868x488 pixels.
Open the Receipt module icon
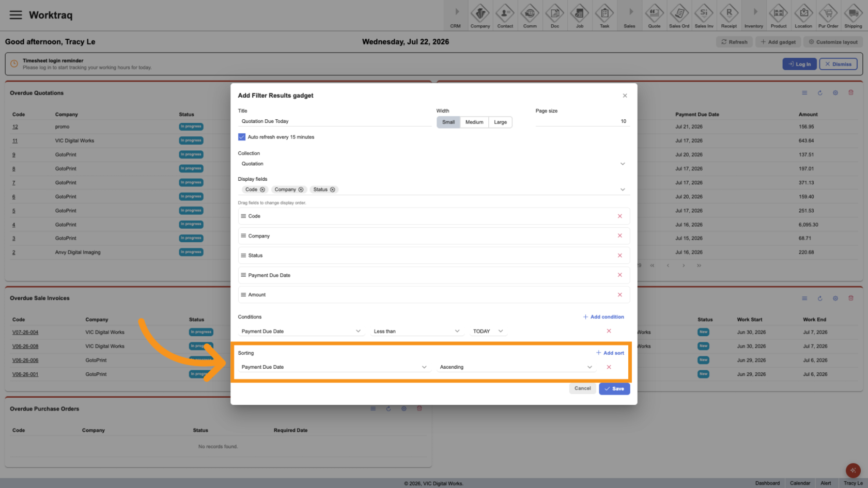729,15
